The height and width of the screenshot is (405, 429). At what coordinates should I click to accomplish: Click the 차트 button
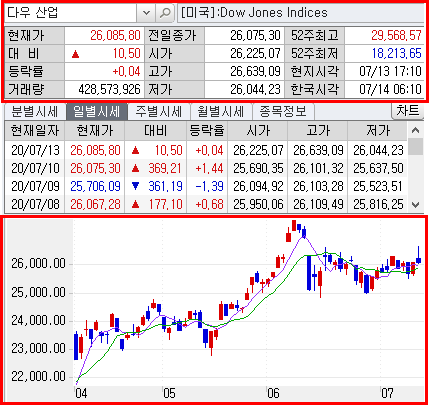tap(407, 110)
